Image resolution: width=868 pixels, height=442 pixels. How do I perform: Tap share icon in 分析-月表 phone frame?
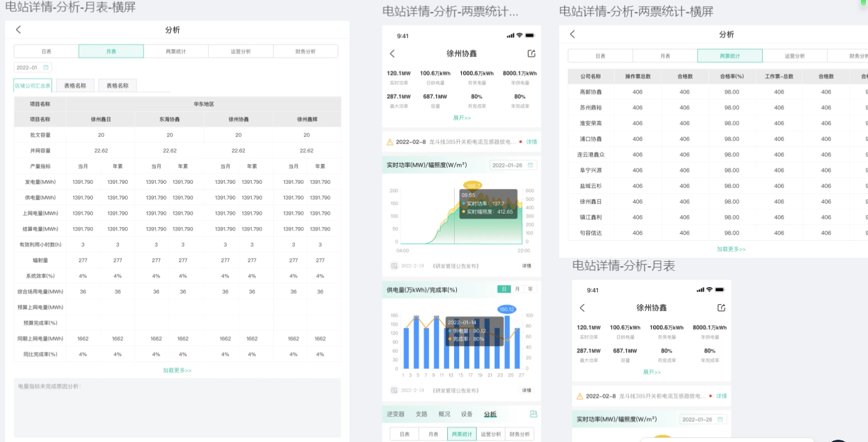tap(721, 308)
